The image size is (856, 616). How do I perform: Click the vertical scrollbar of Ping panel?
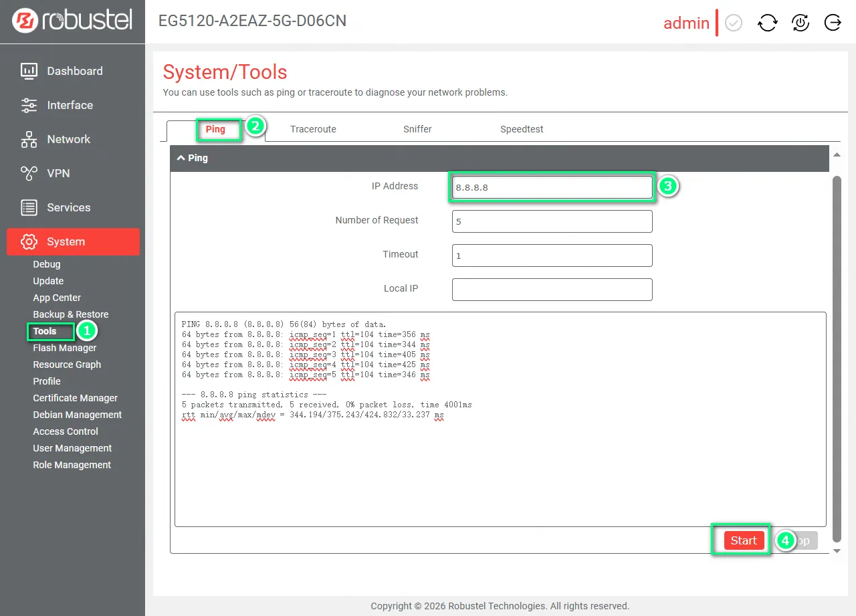coord(836,354)
